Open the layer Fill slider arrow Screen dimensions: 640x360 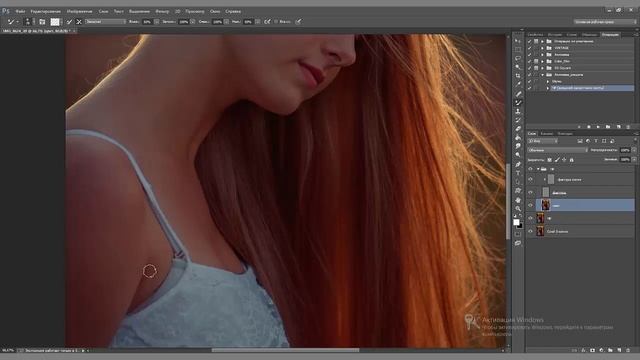tap(634, 160)
